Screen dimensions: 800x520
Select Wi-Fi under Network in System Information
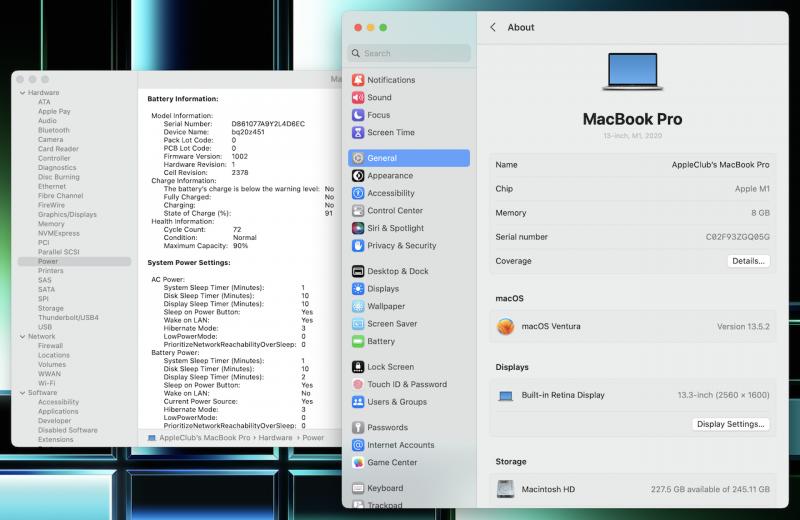click(46, 383)
